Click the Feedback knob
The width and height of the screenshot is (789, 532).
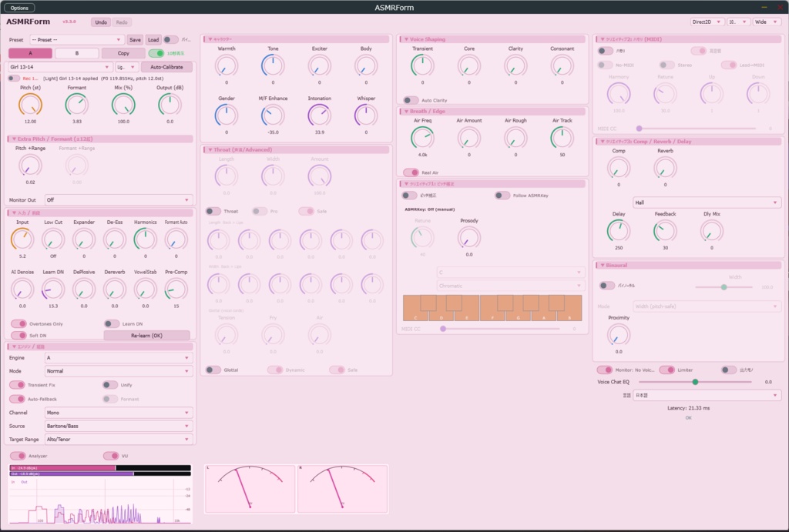point(665,231)
